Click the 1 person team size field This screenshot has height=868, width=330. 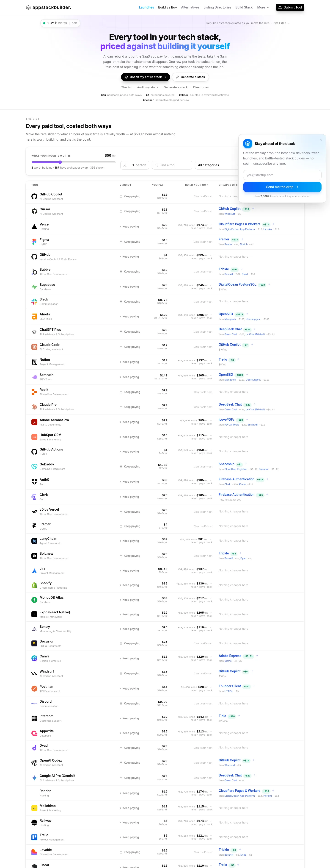coord(135,165)
